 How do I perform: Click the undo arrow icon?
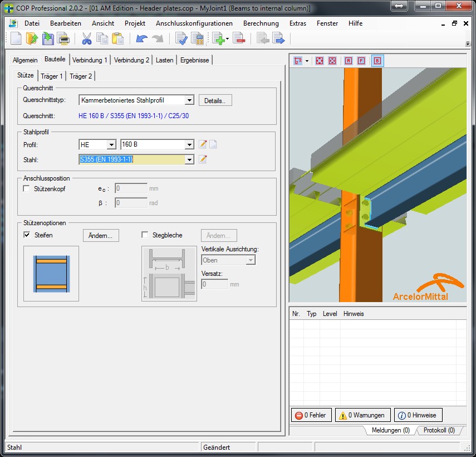pyautogui.click(x=141, y=38)
